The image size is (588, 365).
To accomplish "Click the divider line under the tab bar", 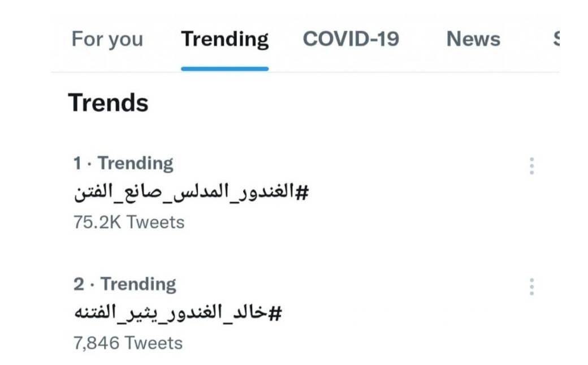I will [x=396, y=72].
